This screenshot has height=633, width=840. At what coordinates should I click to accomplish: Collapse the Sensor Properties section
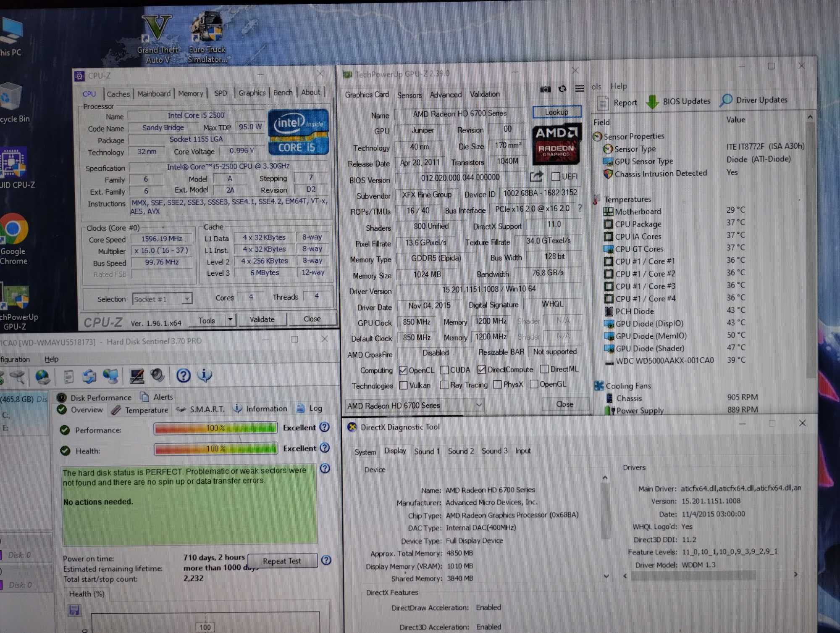[x=597, y=137]
